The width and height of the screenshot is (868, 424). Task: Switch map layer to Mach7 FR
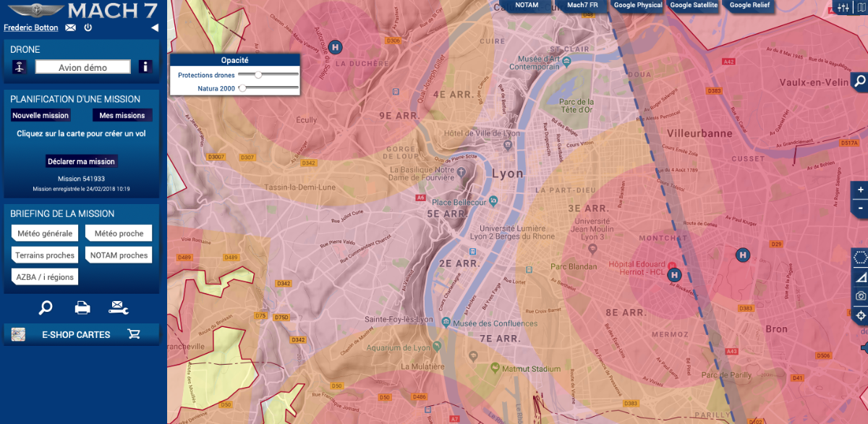[582, 5]
